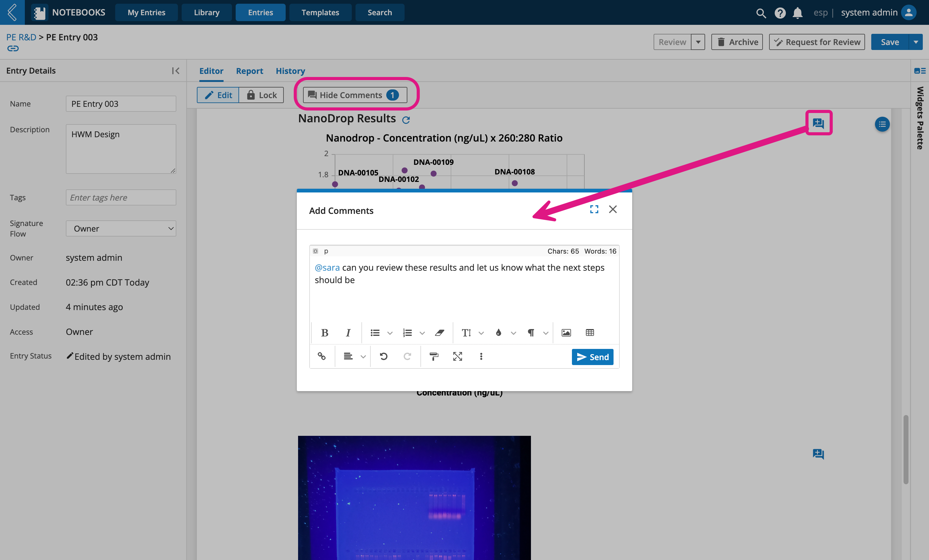The image size is (929, 560).
Task: Redo change in comment editor
Action: 407,356
